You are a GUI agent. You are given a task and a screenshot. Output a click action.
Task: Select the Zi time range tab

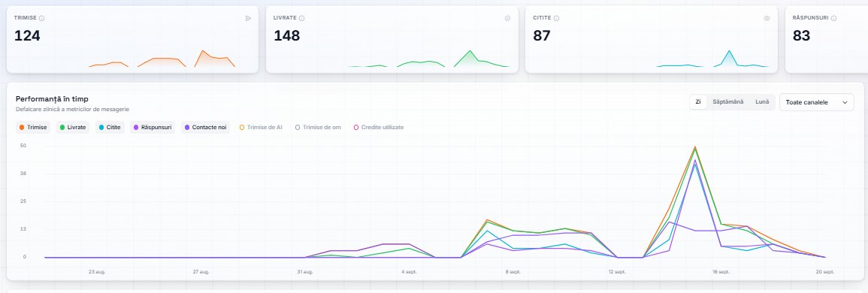pos(698,102)
